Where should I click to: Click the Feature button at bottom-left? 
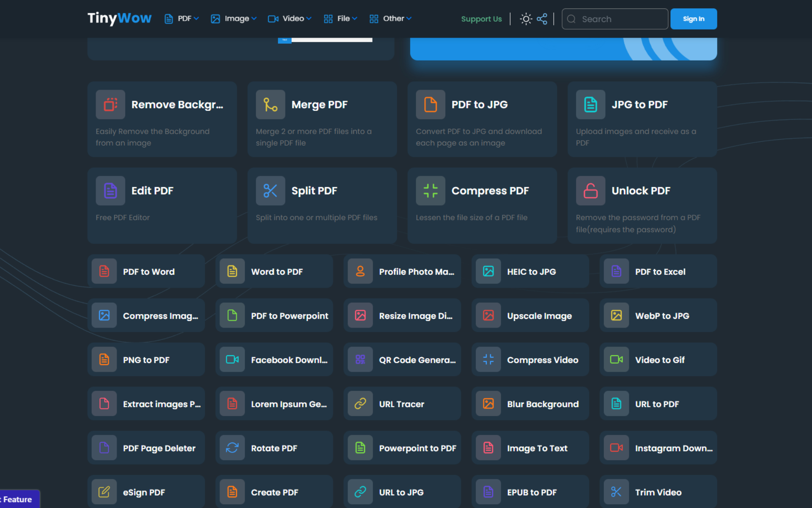pyautogui.click(x=19, y=499)
